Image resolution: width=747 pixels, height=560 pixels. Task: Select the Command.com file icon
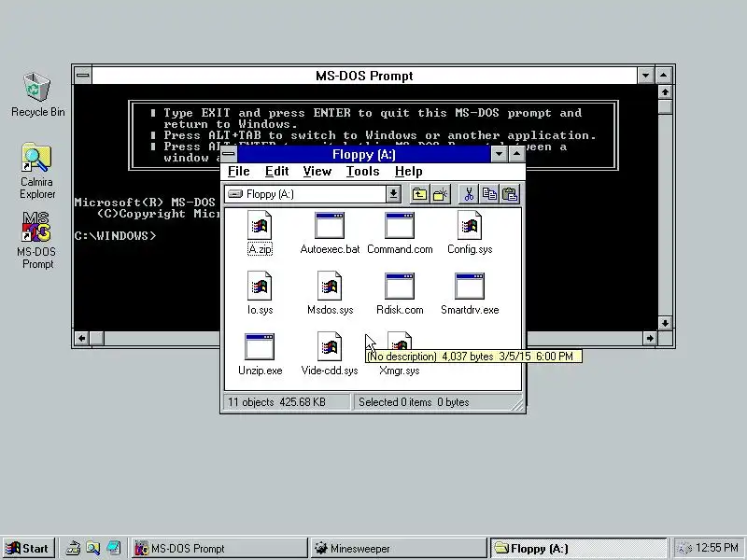(400, 225)
